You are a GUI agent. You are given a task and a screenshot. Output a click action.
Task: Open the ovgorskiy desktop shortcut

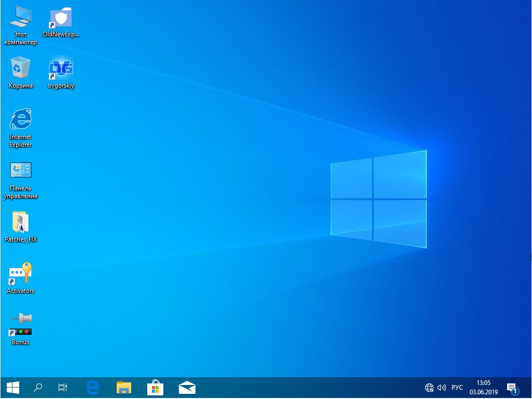click(61, 68)
